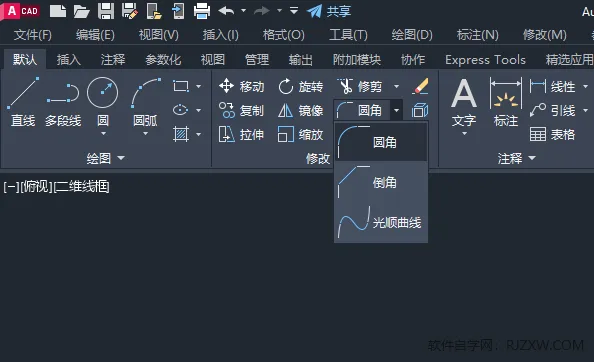Click the 旋转 rotate tool
The width and height of the screenshot is (594, 362).
coord(300,86)
